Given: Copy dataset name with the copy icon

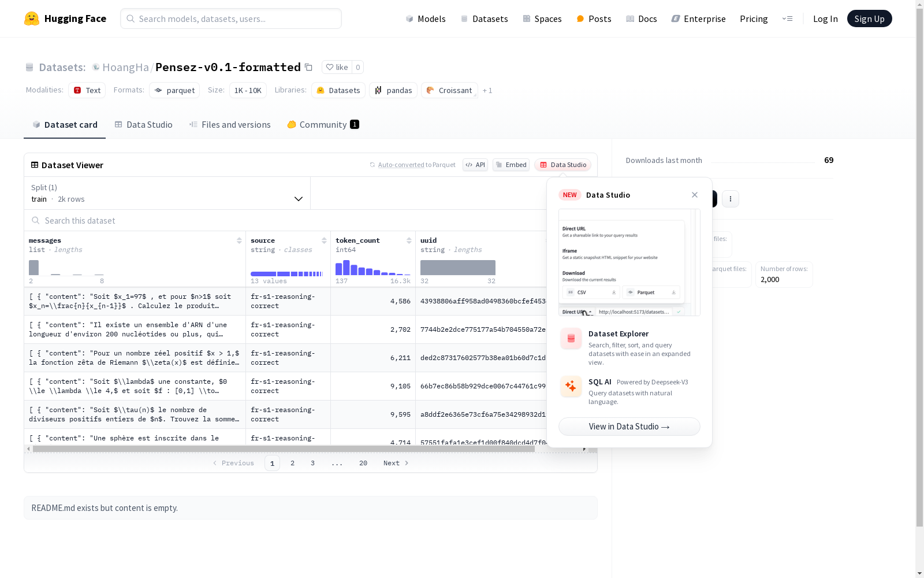Looking at the screenshot, I should point(309,67).
